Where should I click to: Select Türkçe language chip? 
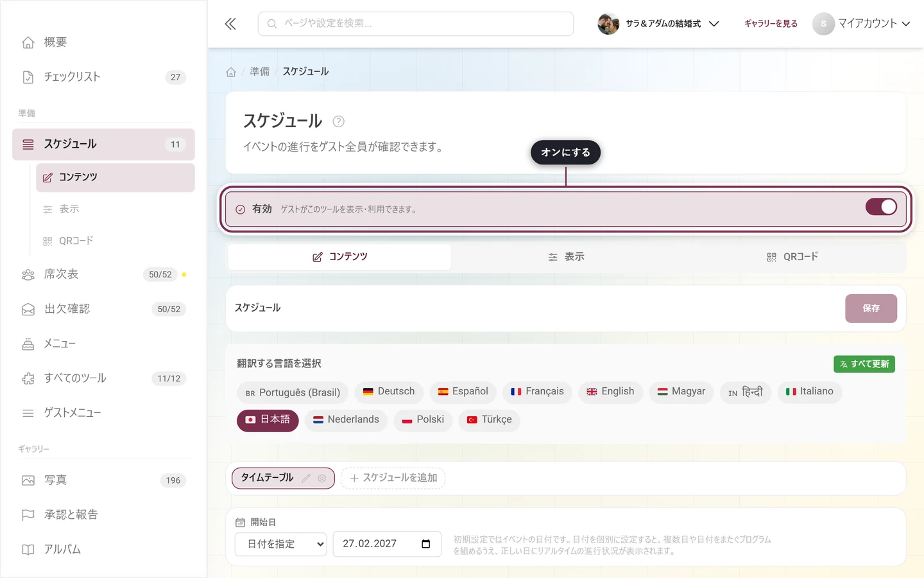(489, 420)
